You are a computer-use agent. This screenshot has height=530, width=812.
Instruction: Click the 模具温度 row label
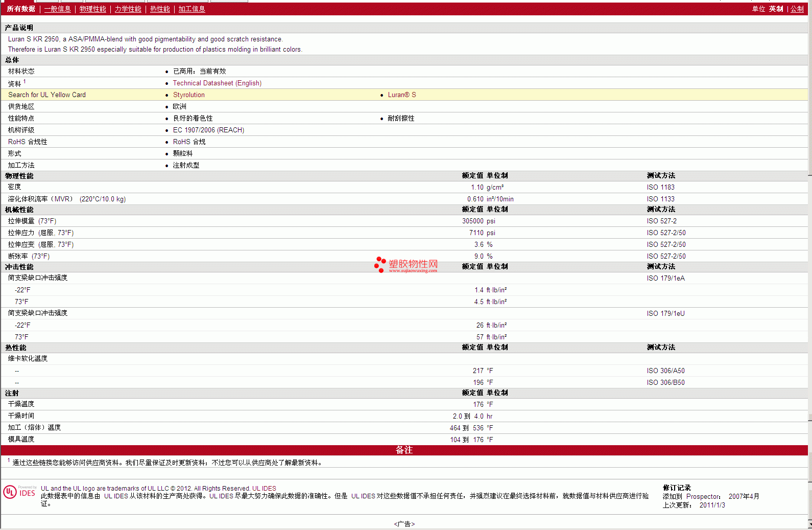21,439
